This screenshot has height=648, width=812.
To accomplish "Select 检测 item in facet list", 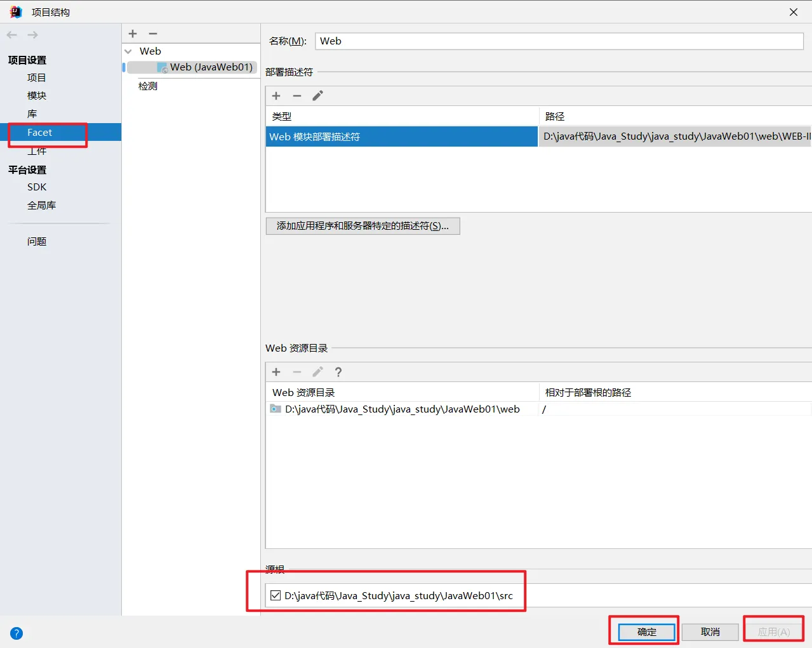I will click(148, 86).
